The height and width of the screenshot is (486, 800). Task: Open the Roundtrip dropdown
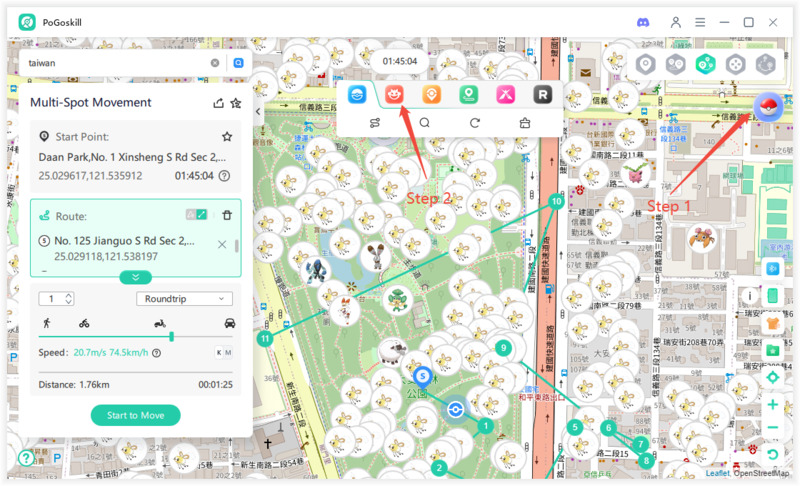(184, 298)
